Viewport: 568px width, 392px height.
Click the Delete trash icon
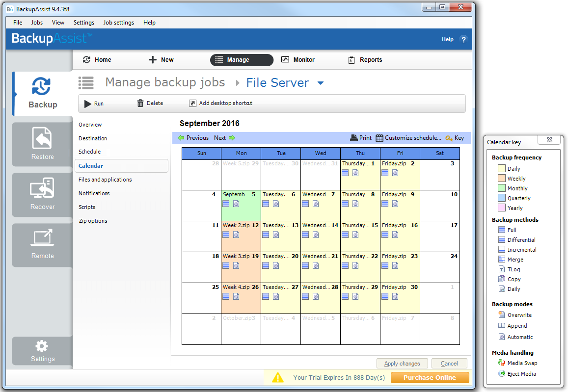pyautogui.click(x=140, y=103)
